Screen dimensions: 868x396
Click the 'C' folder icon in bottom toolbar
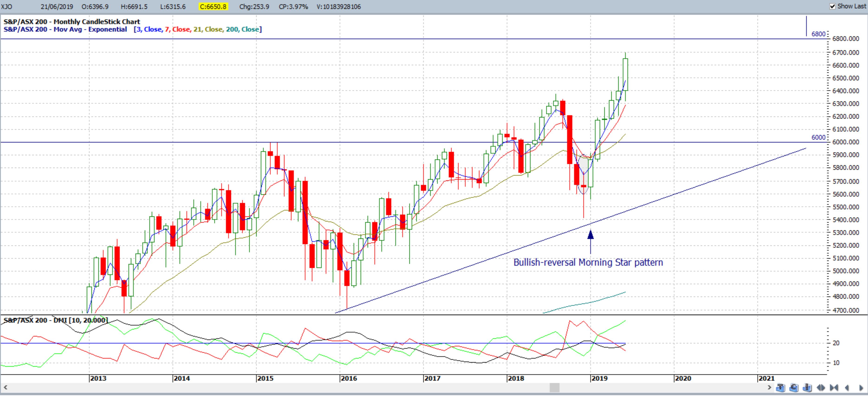[794, 388]
